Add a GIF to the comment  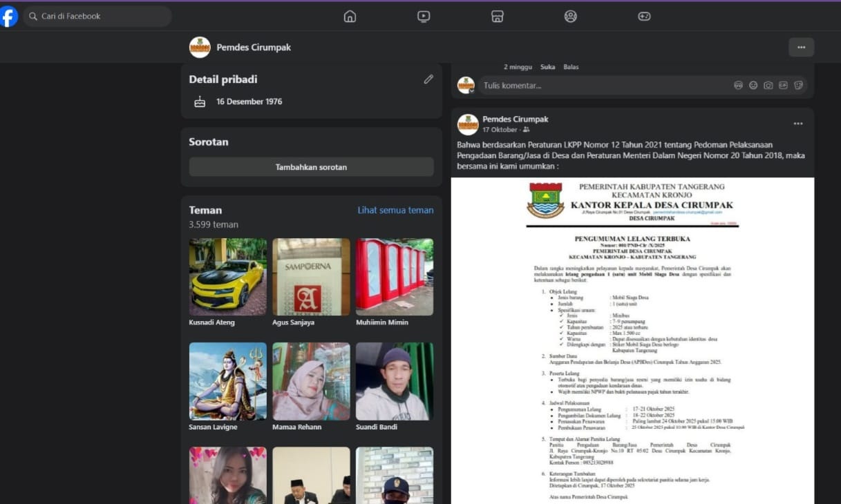783,86
